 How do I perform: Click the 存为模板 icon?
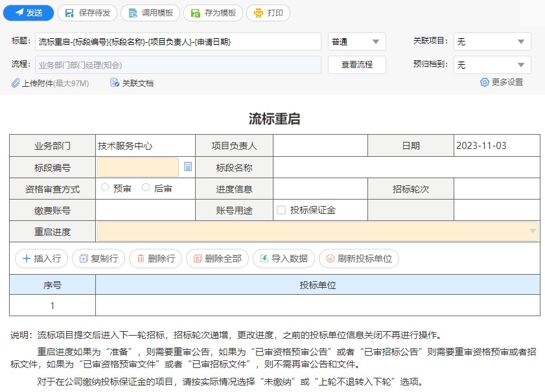click(196, 13)
